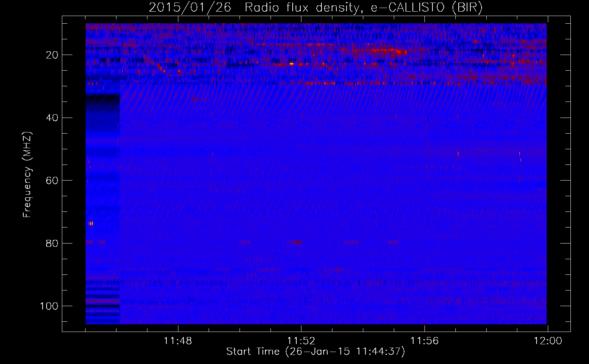Click the x-axis time label '11:52'
The height and width of the screenshot is (364, 589).
(x=301, y=341)
